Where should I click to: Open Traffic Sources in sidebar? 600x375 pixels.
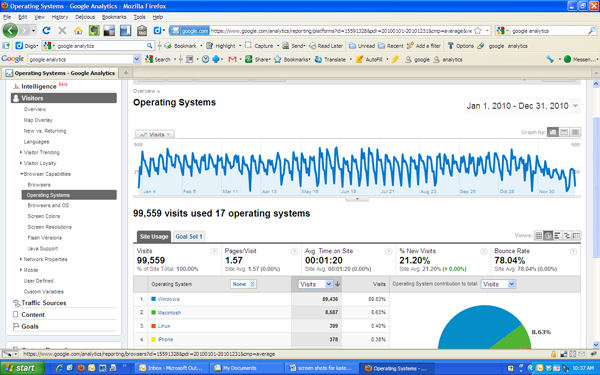click(x=44, y=303)
